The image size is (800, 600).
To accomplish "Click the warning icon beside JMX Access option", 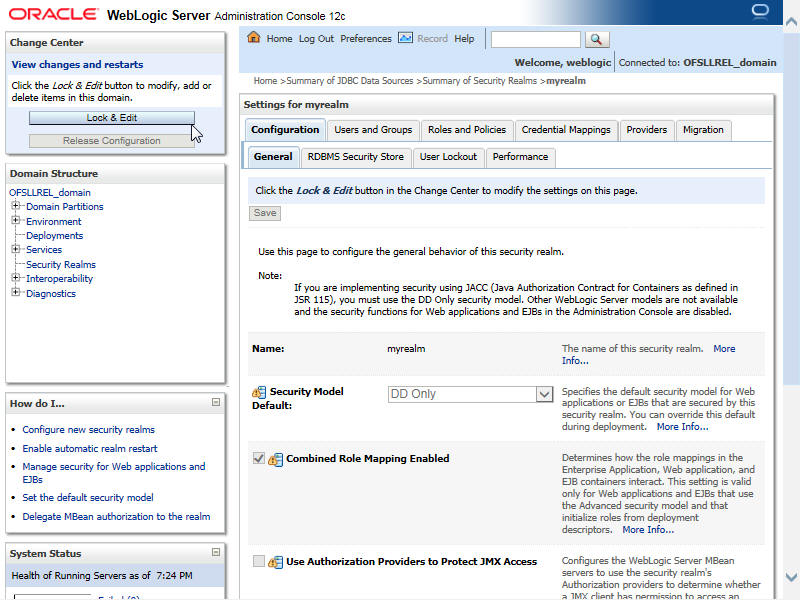I will click(276, 562).
